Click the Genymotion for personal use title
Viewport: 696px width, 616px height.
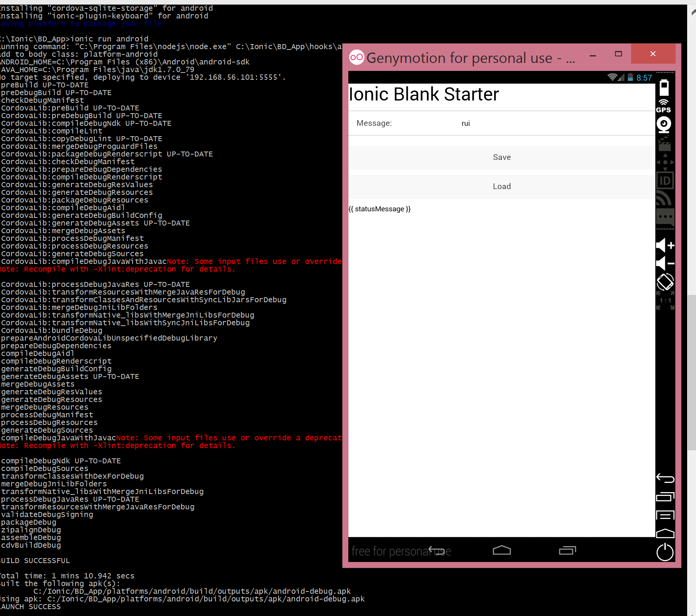click(x=470, y=58)
